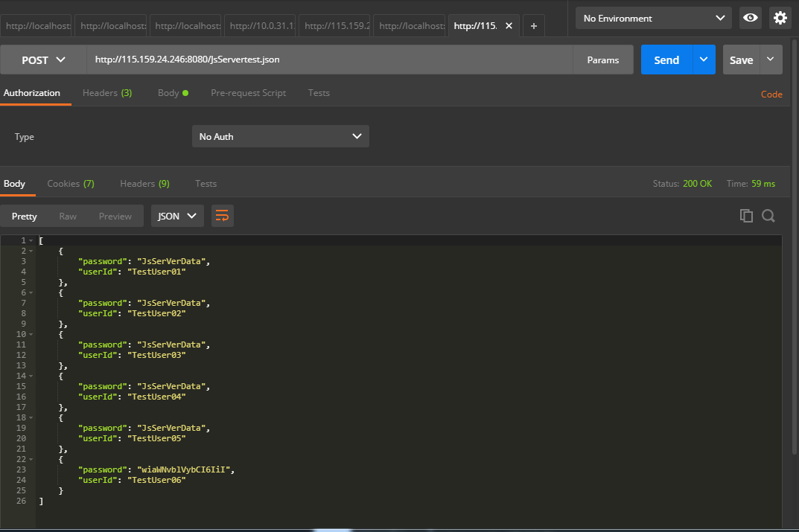Collapse the object at line 18

[x=31, y=418]
